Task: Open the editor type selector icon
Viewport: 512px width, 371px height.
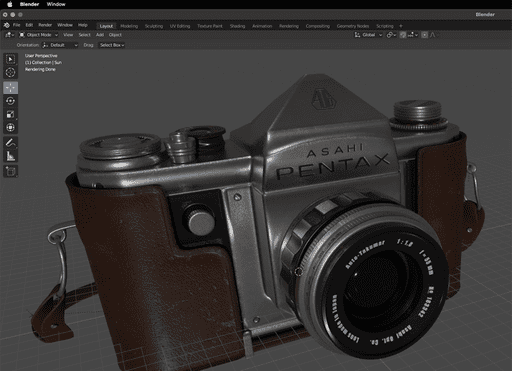Action: [x=10, y=35]
